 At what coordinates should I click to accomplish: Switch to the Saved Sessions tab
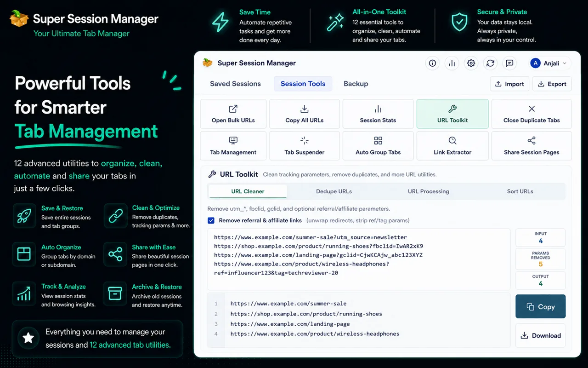pos(235,84)
